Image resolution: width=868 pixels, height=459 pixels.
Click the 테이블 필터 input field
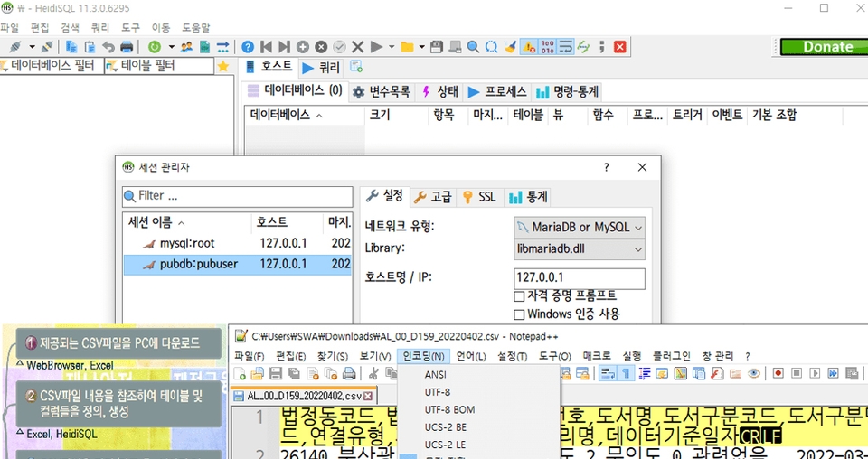159,66
